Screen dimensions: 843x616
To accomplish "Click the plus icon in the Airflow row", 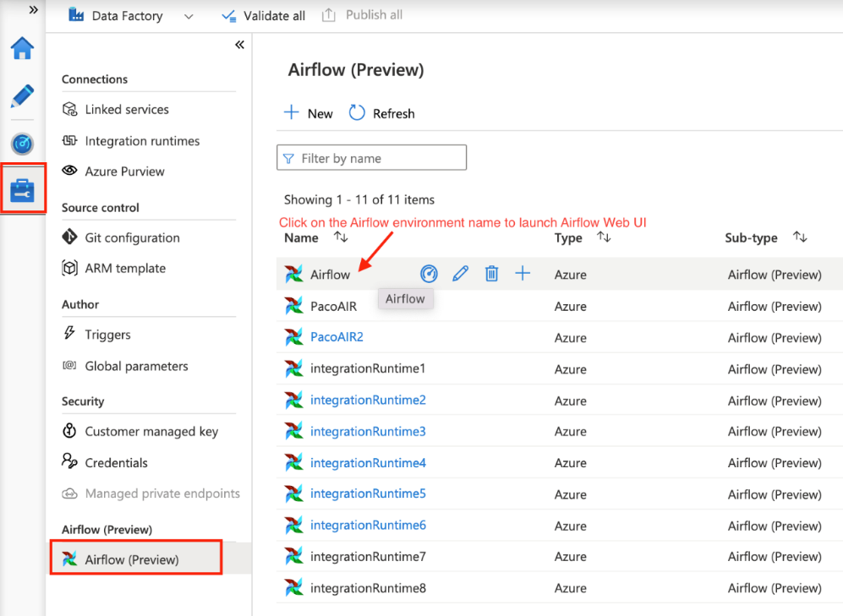I will [523, 274].
